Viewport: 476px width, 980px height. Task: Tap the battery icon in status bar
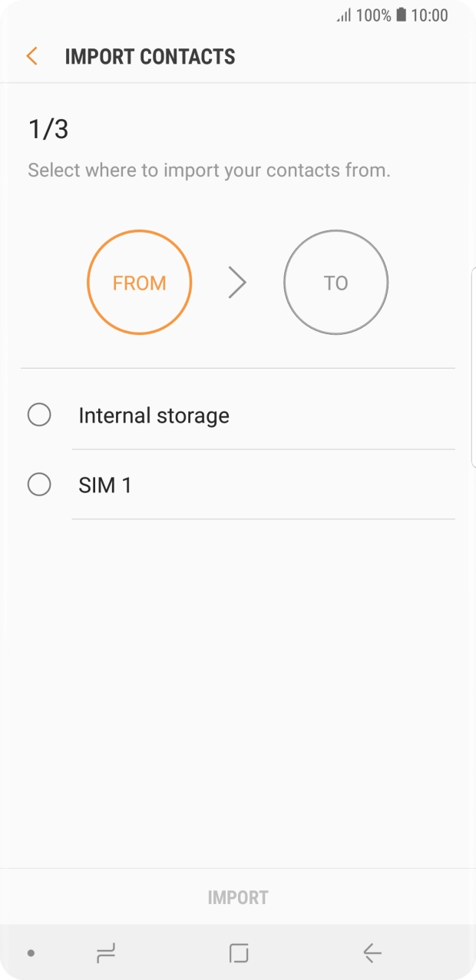coord(401,15)
